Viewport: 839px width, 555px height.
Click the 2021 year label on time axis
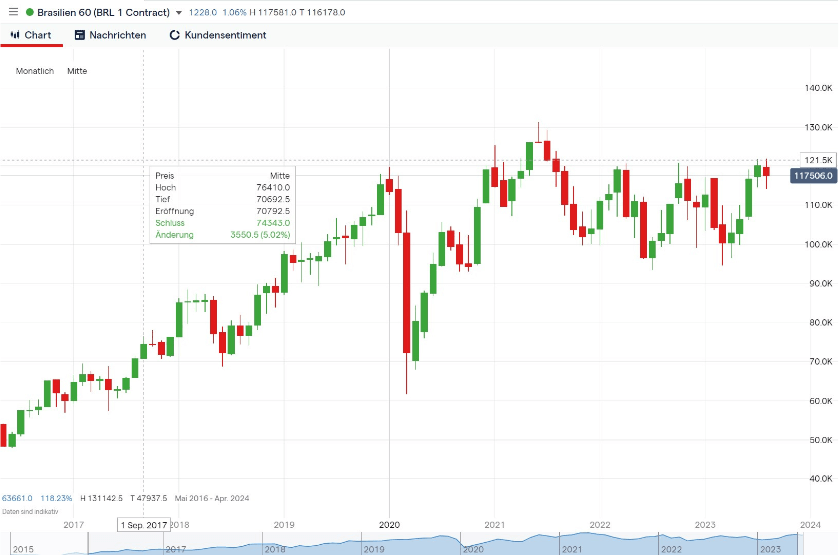pyautogui.click(x=494, y=525)
